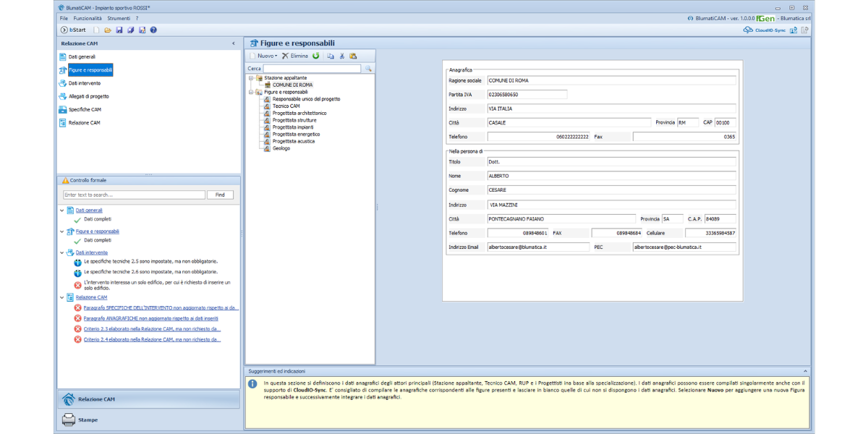The image size is (868, 434).
Task: Click the CloudIO contact sync icon
Action: click(x=793, y=30)
